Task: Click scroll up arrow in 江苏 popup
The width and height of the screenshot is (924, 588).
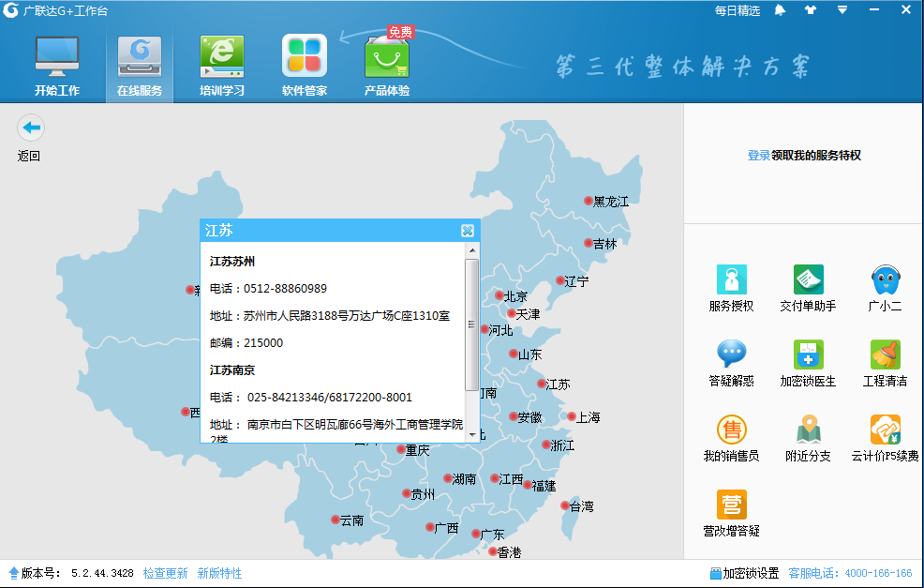Action: (x=472, y=250)
